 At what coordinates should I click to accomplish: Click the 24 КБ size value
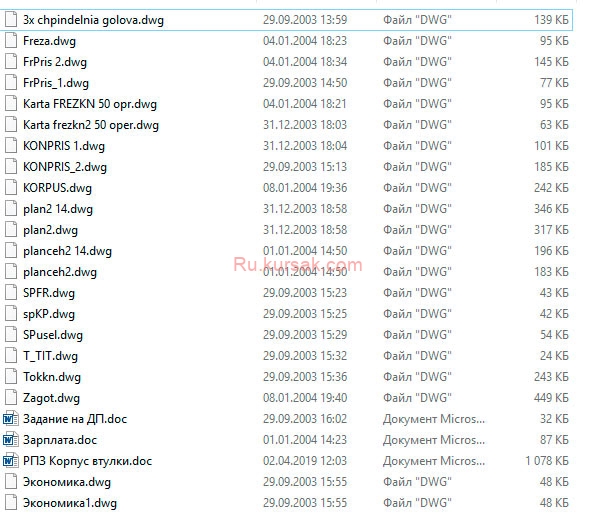(554, 355)
